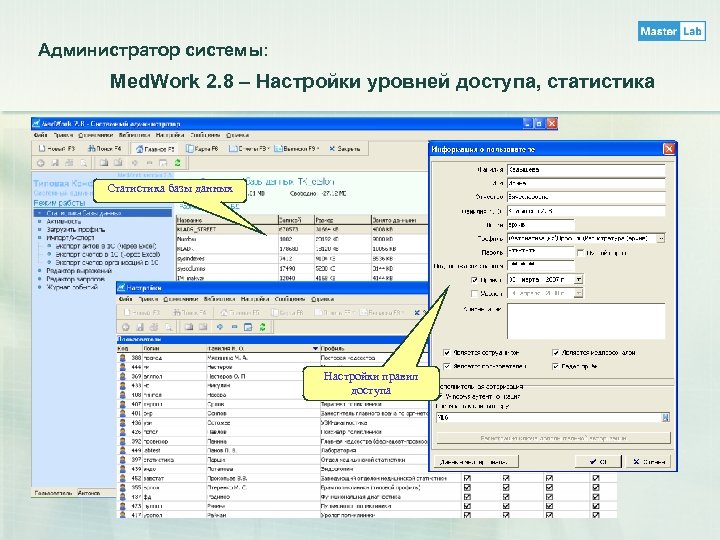Open the Принят date dropdown arrow
Image resolution: width=720 pixels, height=540 pixels.
click(x=579, y=279)
